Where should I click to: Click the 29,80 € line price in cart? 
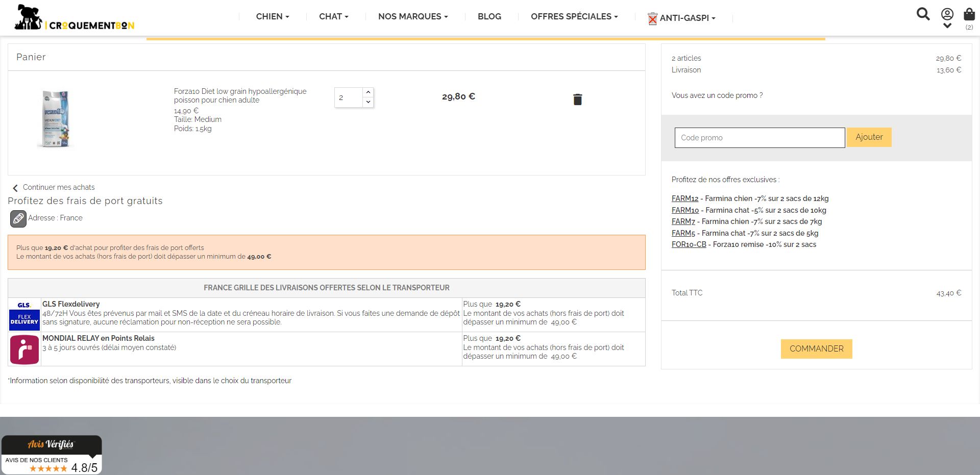(x=458, y=96)
